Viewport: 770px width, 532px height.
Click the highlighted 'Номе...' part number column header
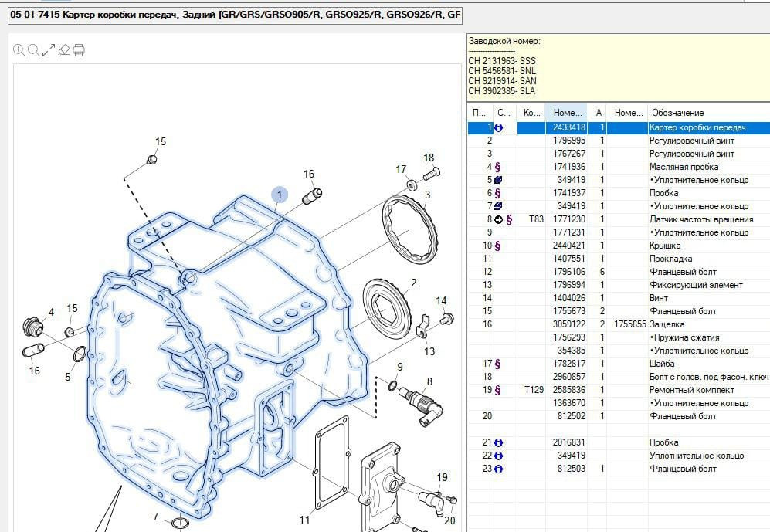[567, 113]
